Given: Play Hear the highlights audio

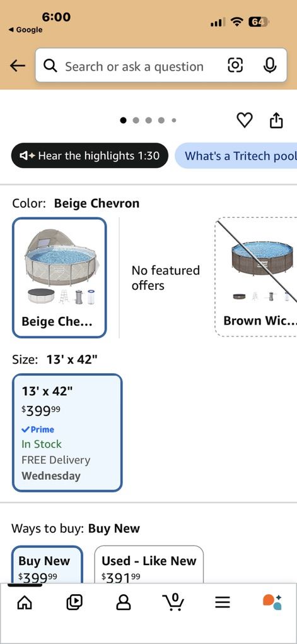Looking at the screenshot, I should (90, 156).
